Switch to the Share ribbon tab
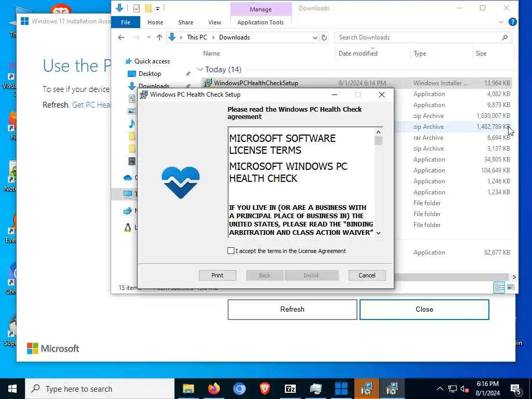Image resolution: width=532 pixels, height=399 pixels. tap(185, 22)
